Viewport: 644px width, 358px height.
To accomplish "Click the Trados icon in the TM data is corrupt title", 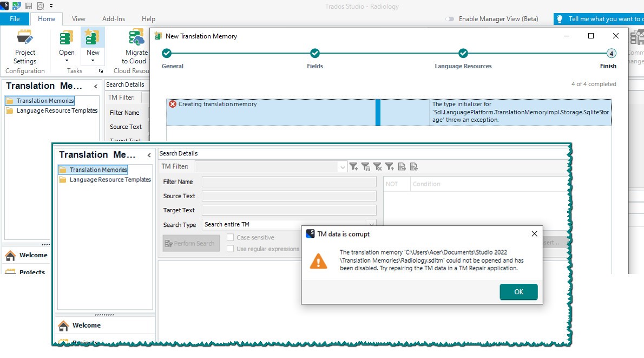I will tap(311, 233).
